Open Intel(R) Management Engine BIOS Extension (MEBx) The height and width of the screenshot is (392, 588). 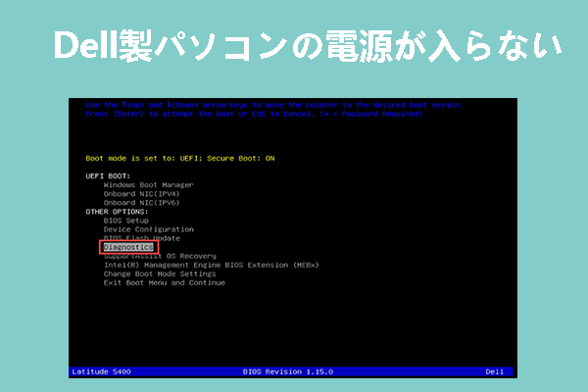click(x=211, y=266)
